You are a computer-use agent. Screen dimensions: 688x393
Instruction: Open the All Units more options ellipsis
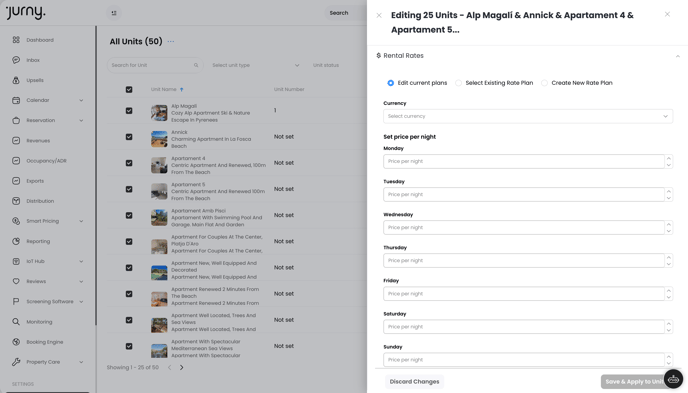tap(171, 41)
